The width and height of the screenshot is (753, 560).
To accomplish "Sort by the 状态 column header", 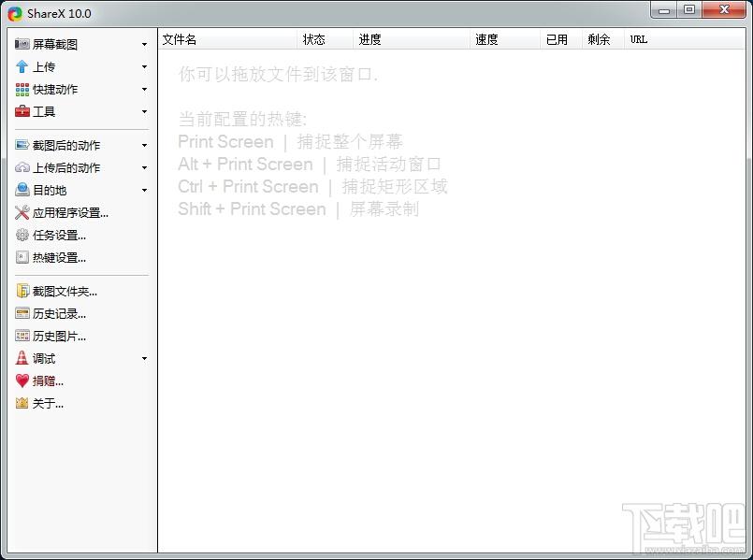I will pyautogui.click(x=326, y=39).
